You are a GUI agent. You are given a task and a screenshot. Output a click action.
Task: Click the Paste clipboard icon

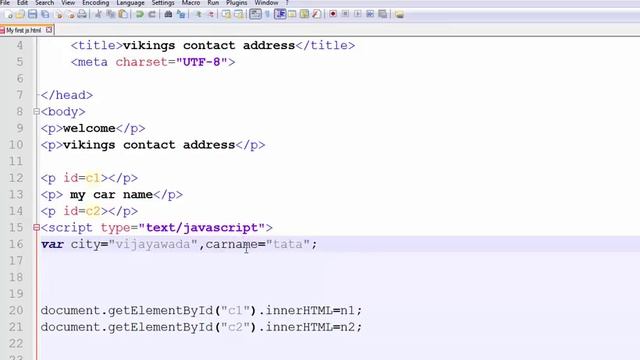coord(123,14)
